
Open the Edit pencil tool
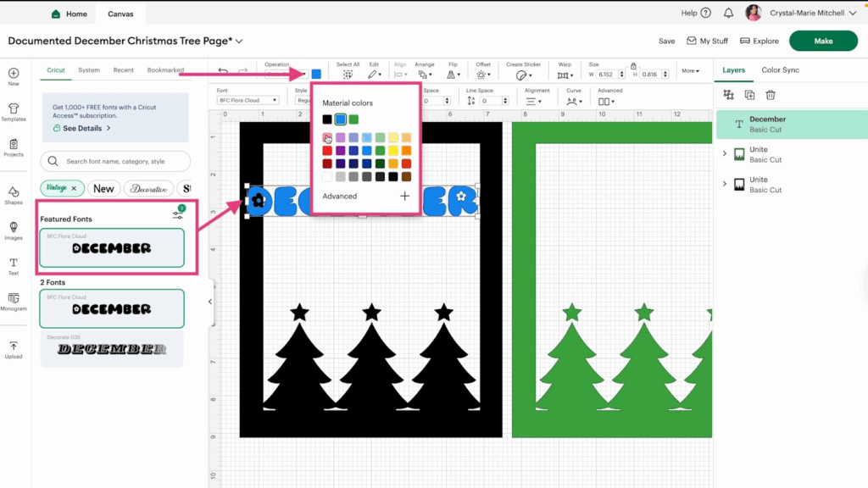(374, 75)
